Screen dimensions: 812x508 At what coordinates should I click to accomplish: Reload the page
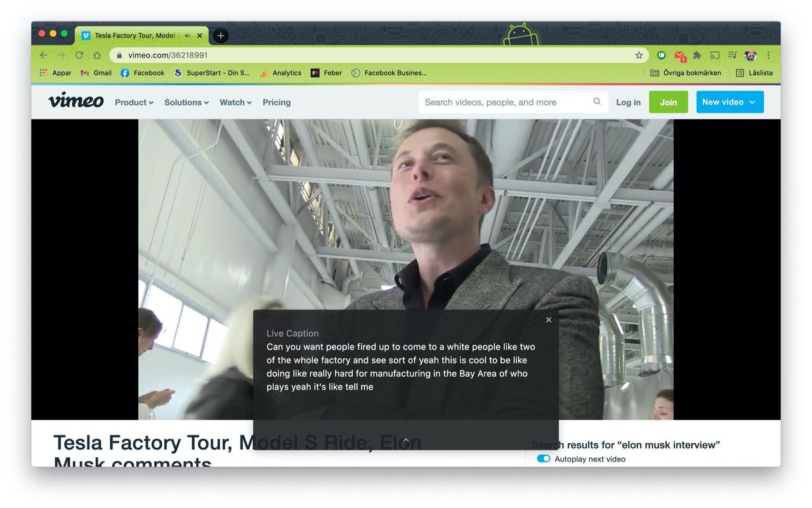pos(79,55)
